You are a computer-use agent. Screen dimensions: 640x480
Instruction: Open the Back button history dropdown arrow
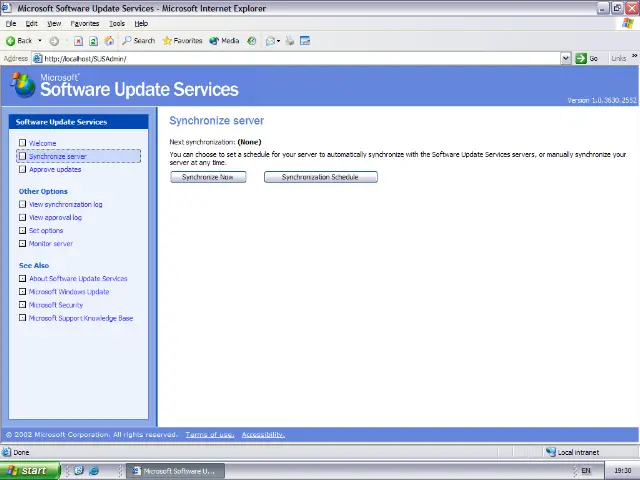40,41
